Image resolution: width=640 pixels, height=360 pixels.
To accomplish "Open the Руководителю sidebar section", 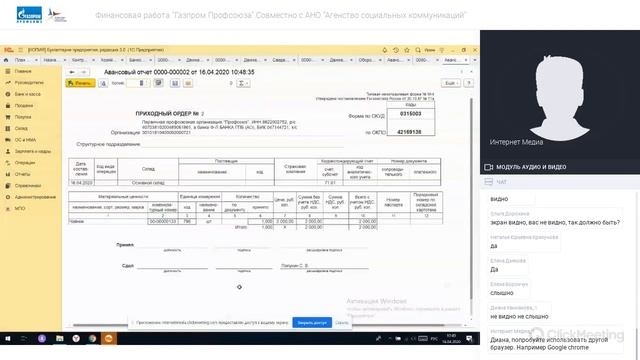I will coord(29,83).
